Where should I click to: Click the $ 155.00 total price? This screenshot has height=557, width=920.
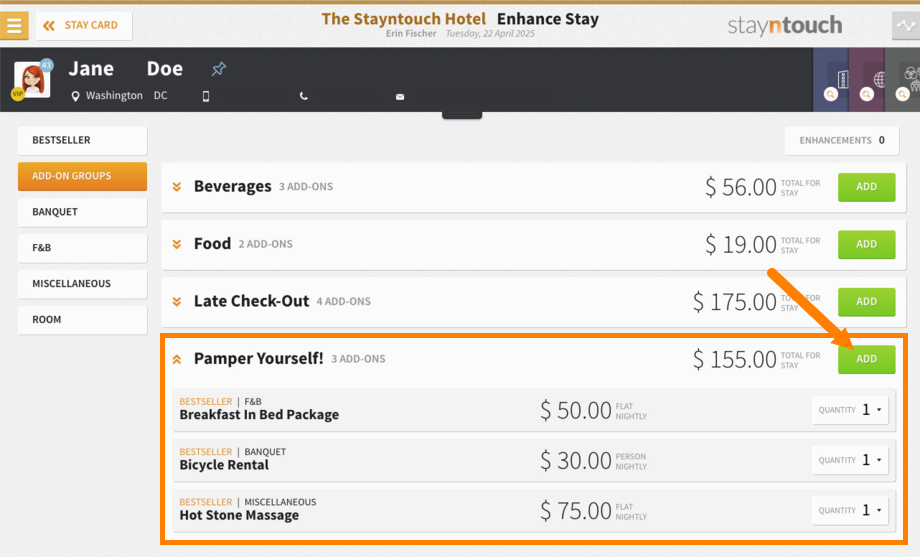(735, 359)
